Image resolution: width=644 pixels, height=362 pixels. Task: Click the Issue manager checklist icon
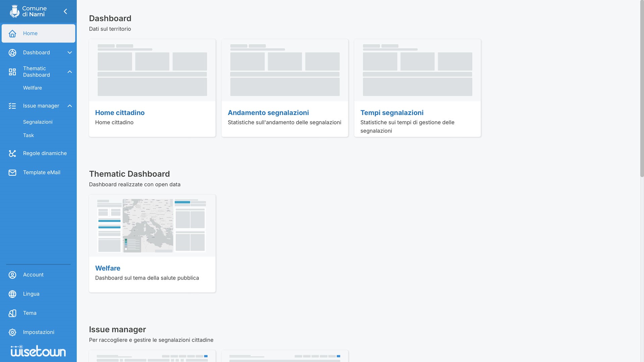12,106
